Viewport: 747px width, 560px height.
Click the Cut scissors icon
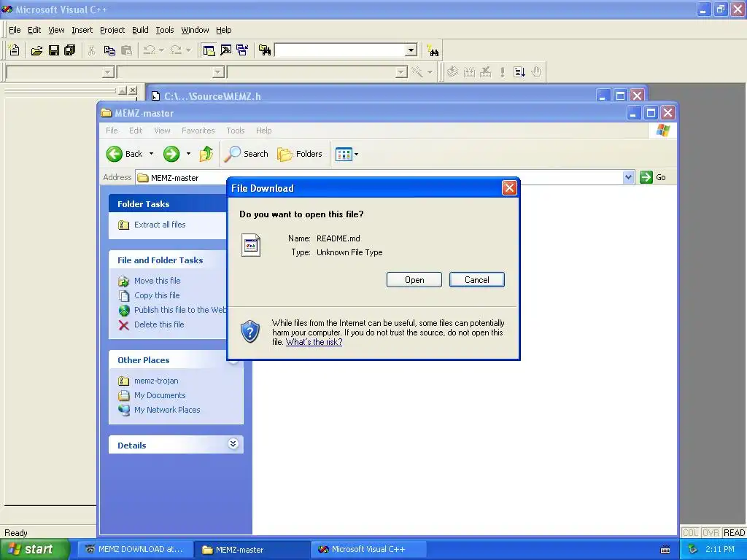[x=92, y=50]
